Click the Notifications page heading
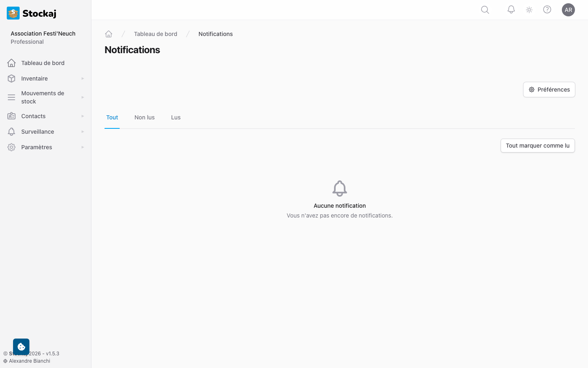 coord(132,50)
